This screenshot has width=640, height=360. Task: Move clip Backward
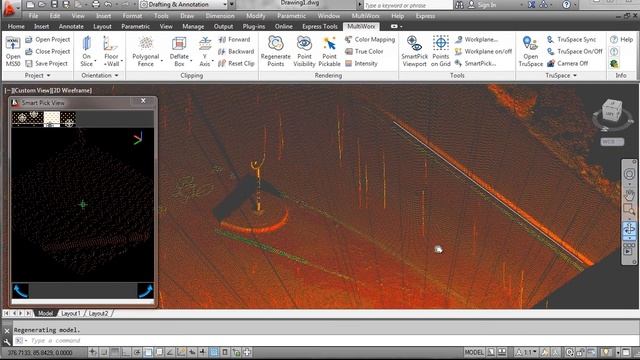(x=236, y=51)
